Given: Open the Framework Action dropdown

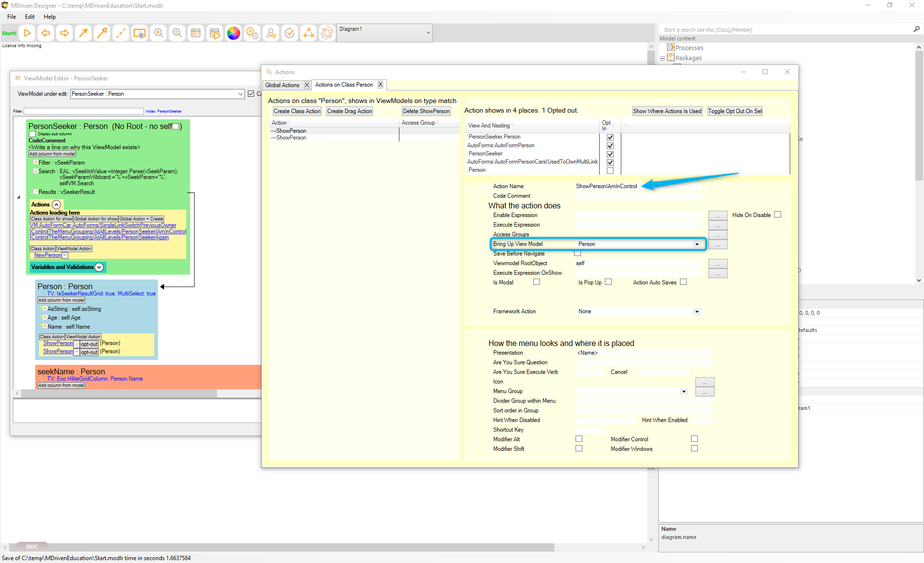Looking at the screenshot, I should point(696,311).
